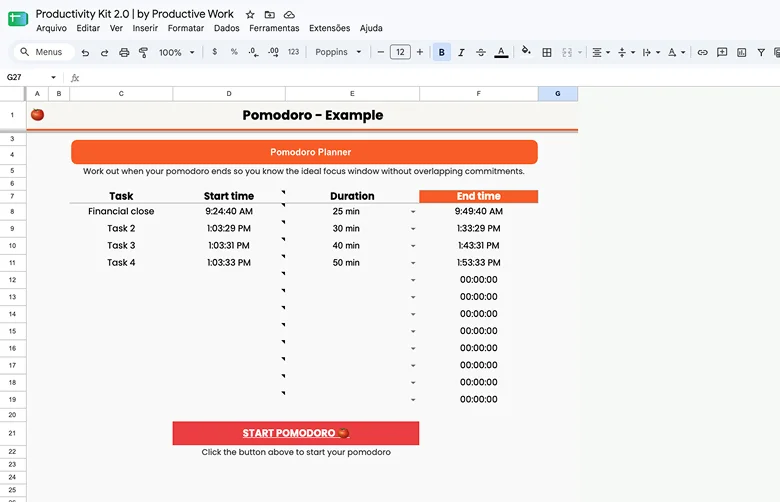Viewport: 780px width, 502px height.
Task: Open Poppins font dropdown
Action: pos(338,52)
